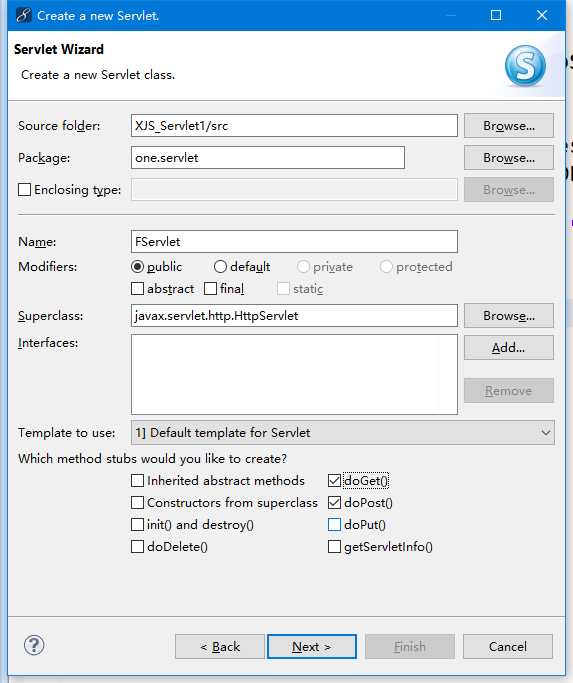Uncheck the doPost() method stub

tap(334, 503)
